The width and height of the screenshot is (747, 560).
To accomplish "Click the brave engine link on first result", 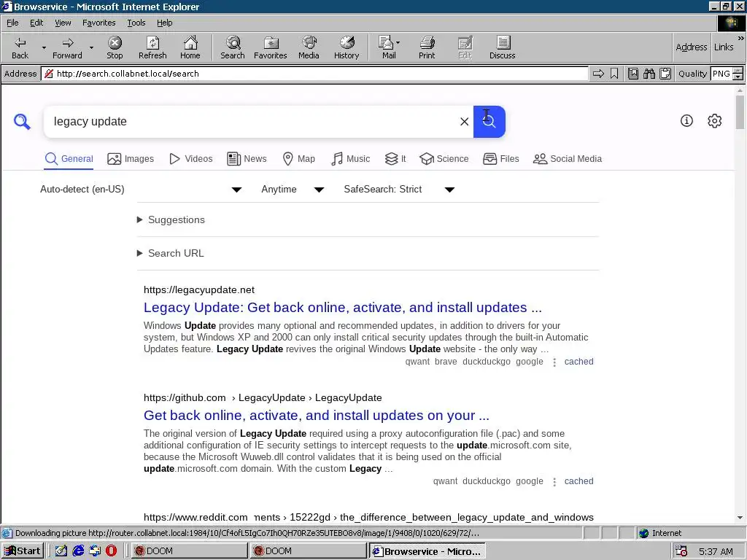I will tap(446, 362).
